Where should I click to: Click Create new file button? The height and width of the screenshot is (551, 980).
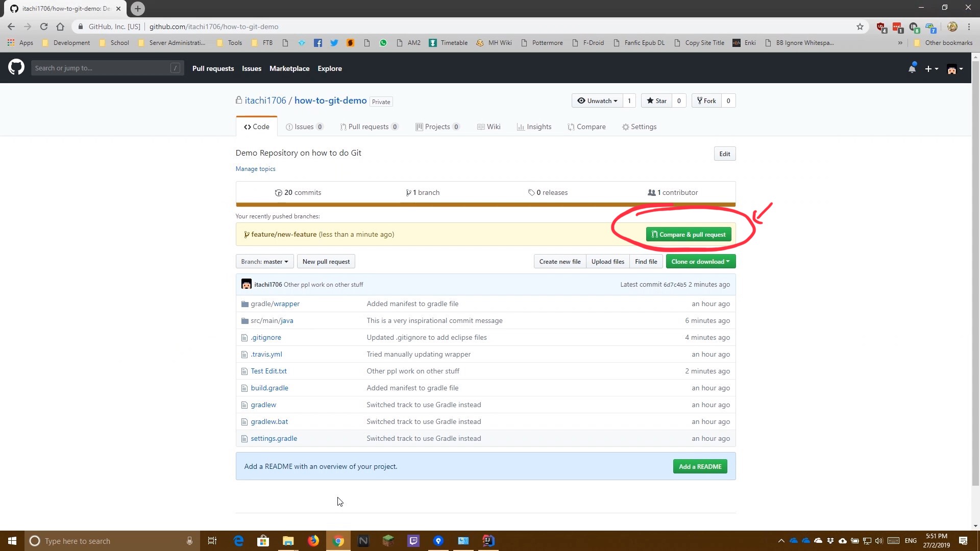point(560,262)
